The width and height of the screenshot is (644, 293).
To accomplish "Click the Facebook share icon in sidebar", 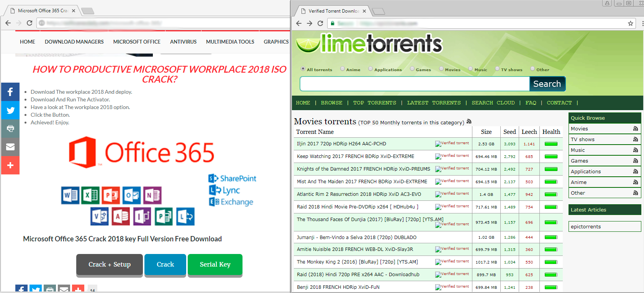I will click(x=10, y=92).
